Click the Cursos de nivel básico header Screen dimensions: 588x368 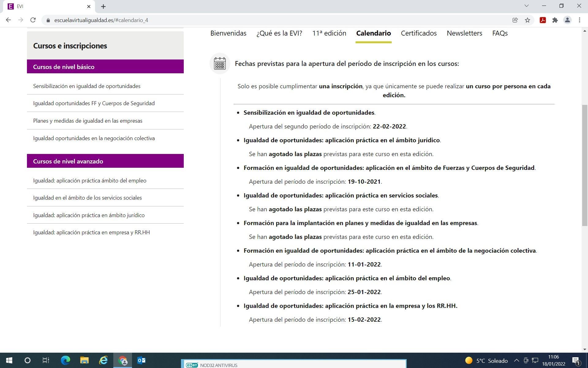105,67
